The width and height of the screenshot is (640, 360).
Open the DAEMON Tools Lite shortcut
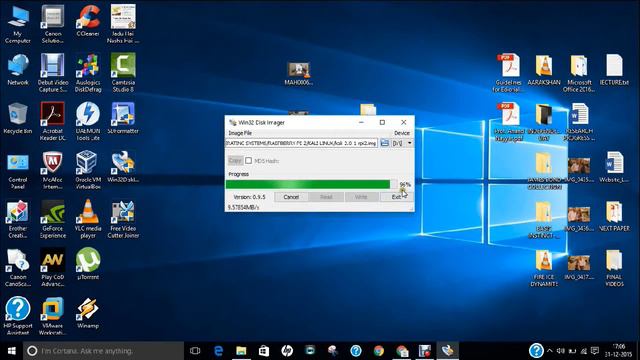tap(88, 121)
